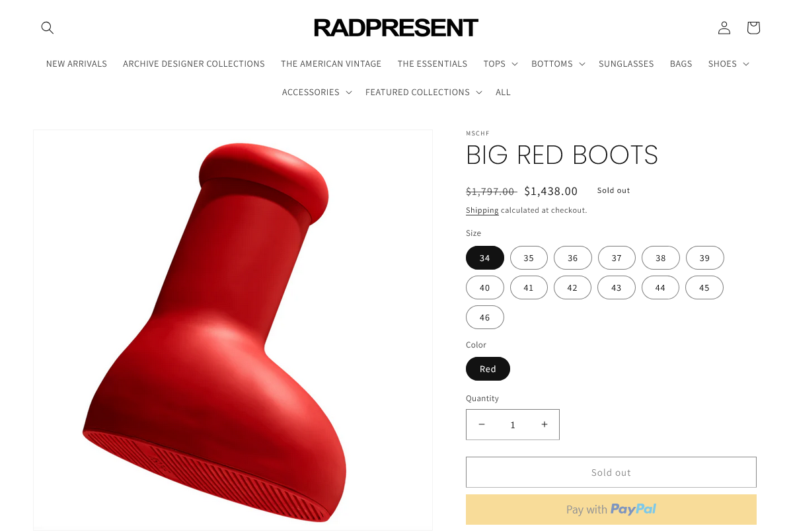Open the account login icon
The height and width of the screenshot is (532, 793).
(724, 28)
